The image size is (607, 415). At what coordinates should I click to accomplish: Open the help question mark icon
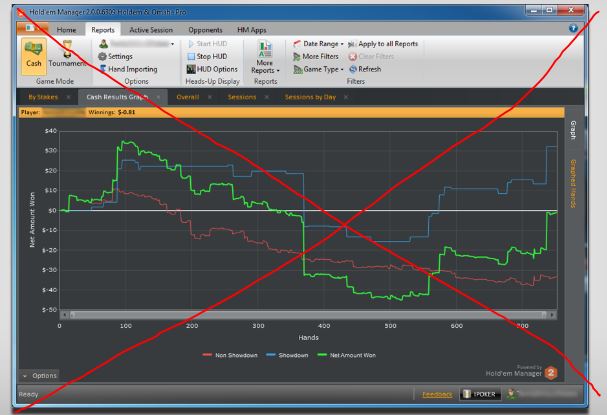coord(573,28)
